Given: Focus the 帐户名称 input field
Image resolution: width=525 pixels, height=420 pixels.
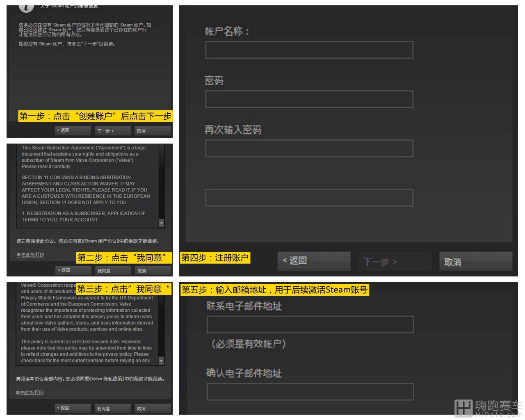Looking at the screenshot, I should [x=309, y=50].
